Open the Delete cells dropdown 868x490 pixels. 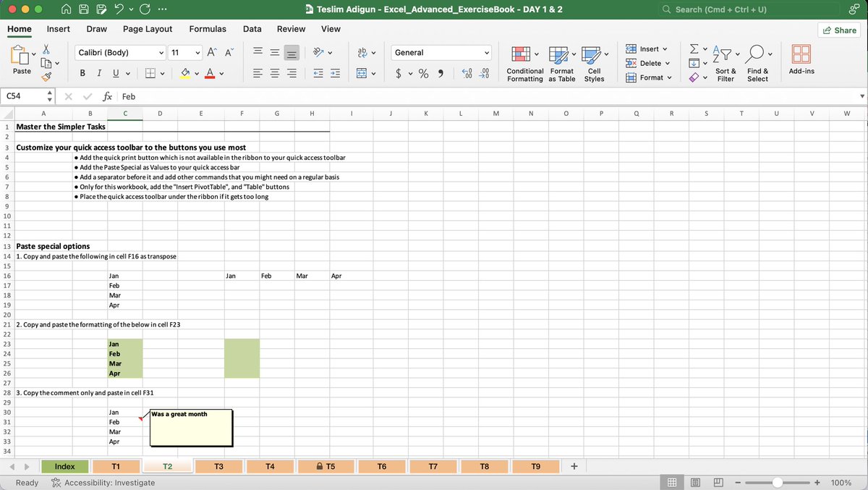[648, 63]
